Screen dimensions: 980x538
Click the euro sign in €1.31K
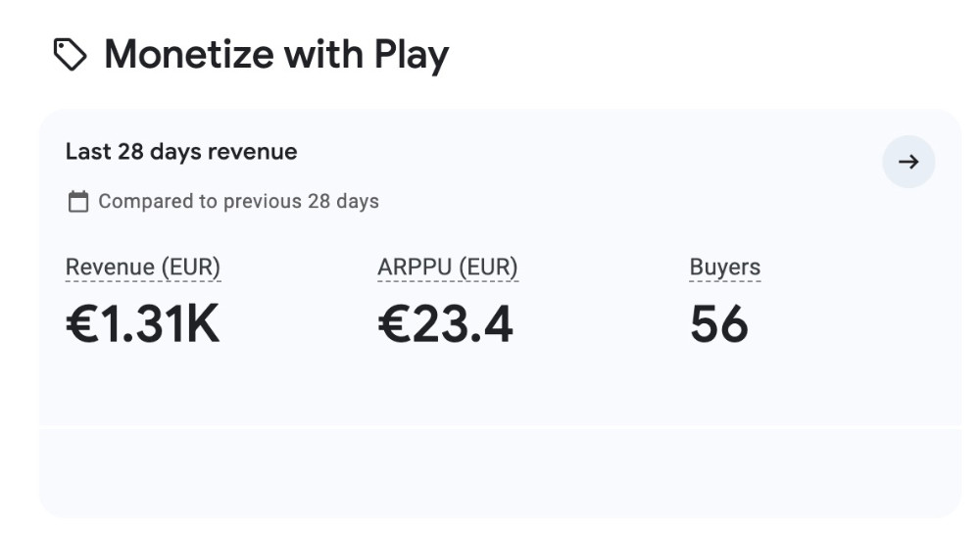point(82,323)
